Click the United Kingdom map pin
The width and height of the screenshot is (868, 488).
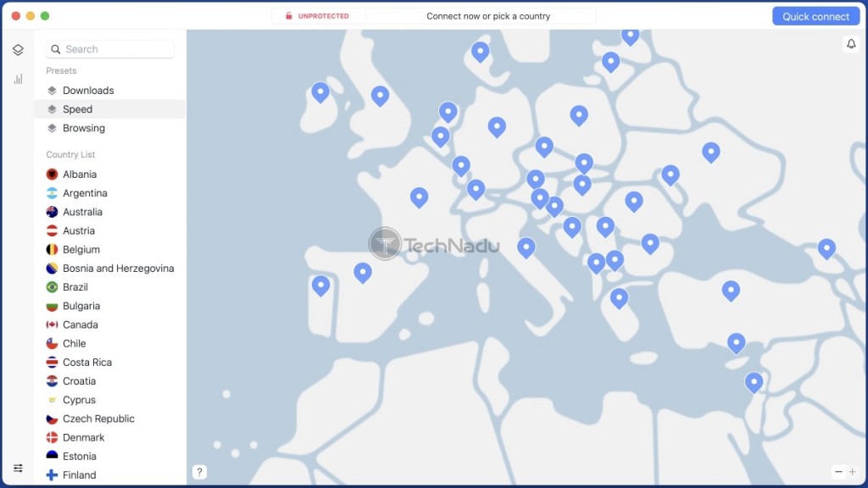coord(380,95)
